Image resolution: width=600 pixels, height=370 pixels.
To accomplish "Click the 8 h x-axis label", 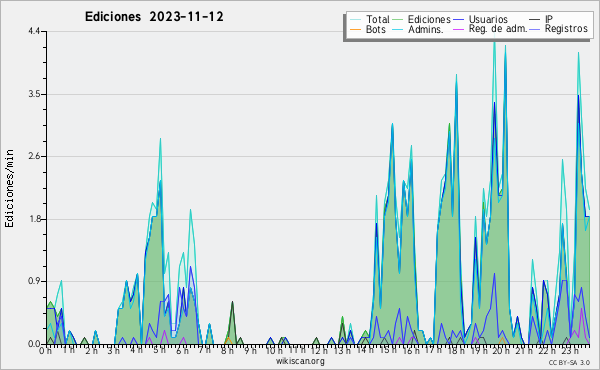I will point(227,351).
